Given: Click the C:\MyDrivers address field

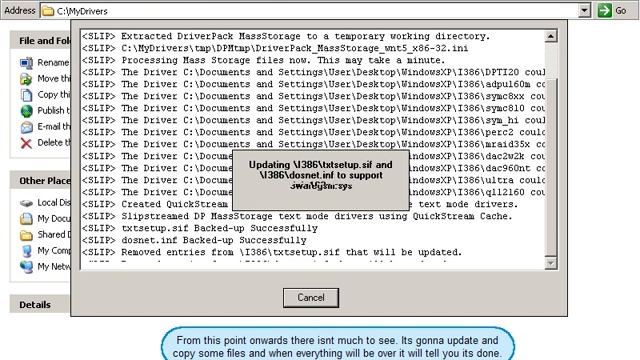Looking at the screenshot, I should [310, 11].
